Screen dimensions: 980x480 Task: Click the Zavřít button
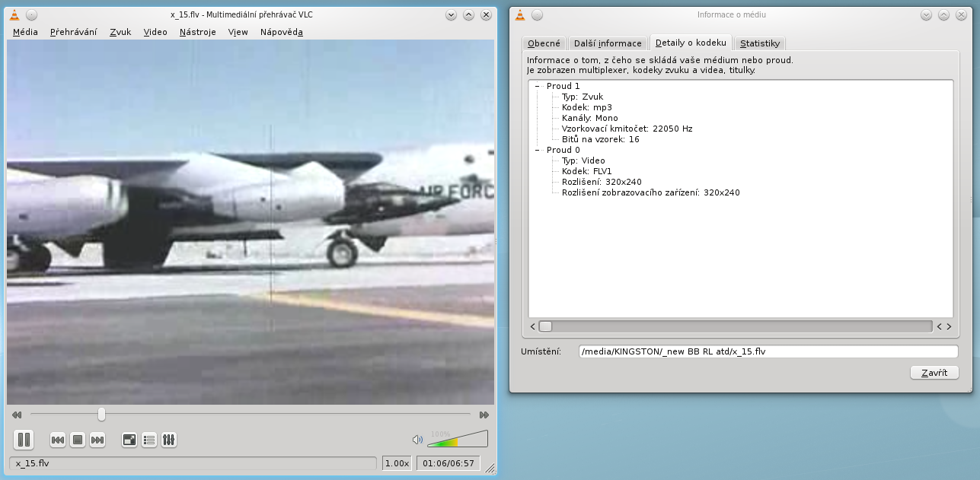[x=934, y=373]
